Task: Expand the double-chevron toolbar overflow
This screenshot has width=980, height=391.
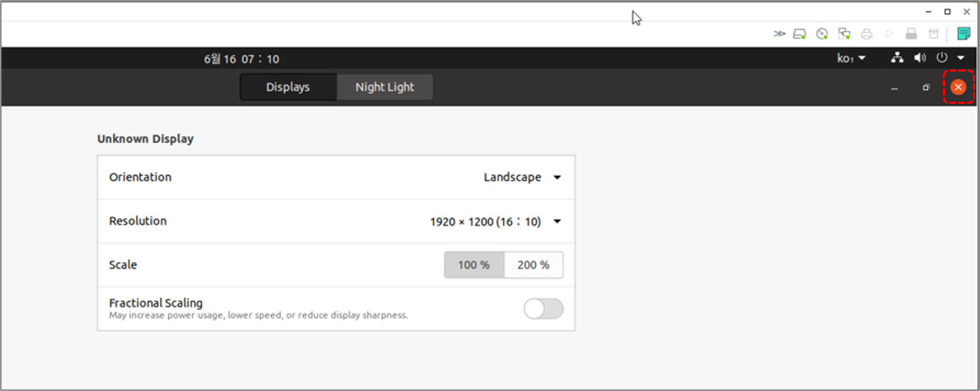Action: [x=779, y=34]
